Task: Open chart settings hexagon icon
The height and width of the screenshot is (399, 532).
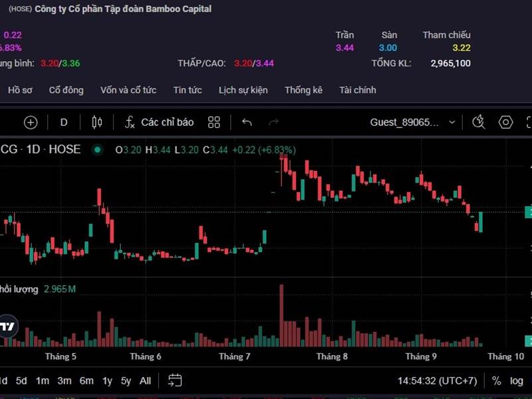Action: click(505, 122)
